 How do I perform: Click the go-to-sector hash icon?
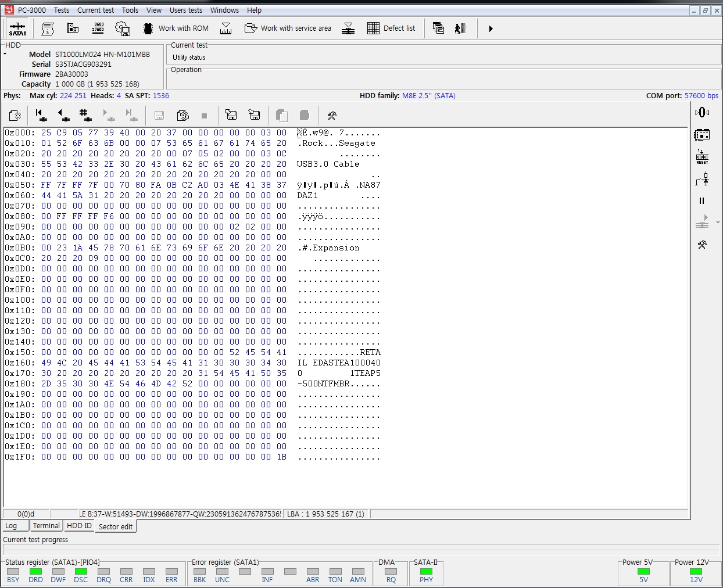click(85, 115)
